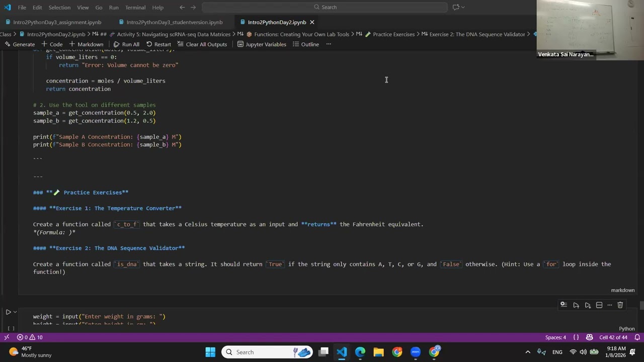Screen dimensions: 644x362
Task: Click the VS Code logo icon
Action: [x=7, y=8]
